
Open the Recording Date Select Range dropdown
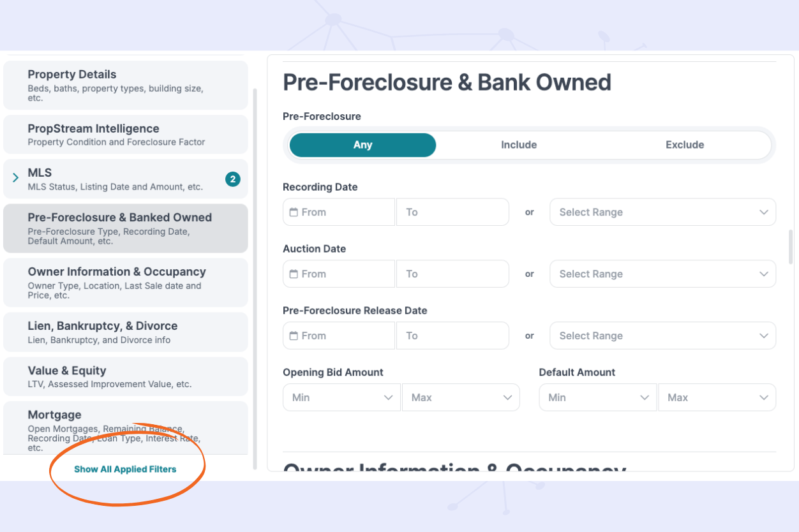tap(662, 212)
